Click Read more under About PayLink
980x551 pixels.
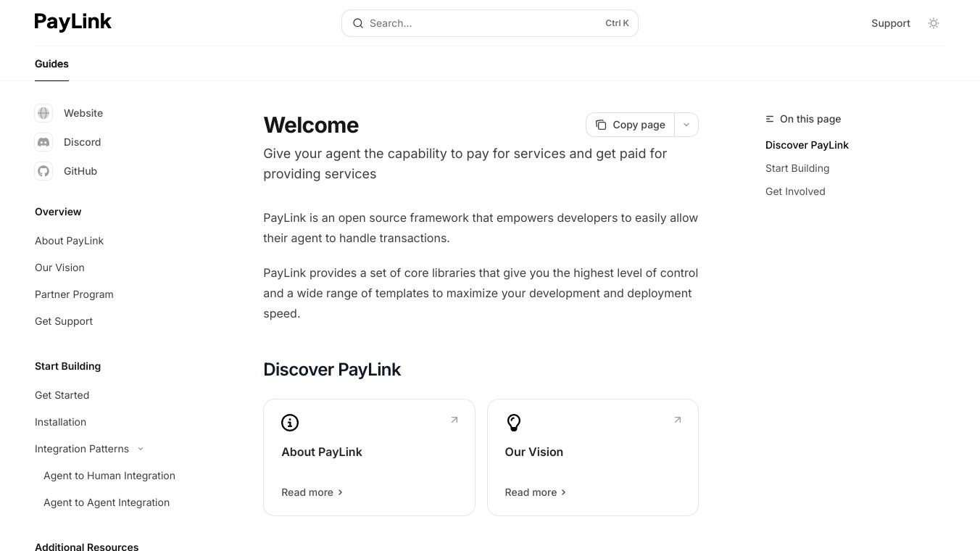pos(312,492)
